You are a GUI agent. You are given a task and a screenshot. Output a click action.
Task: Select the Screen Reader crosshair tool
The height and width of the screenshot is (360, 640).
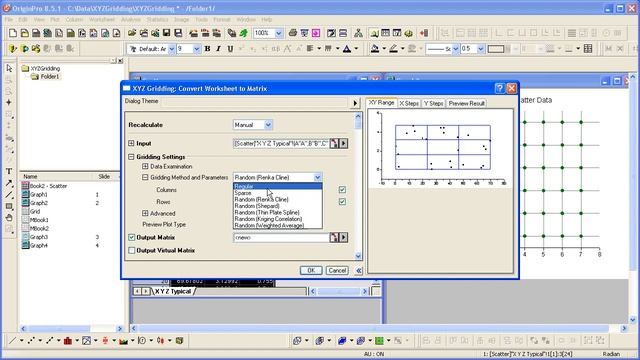click(x=9, y=102)
